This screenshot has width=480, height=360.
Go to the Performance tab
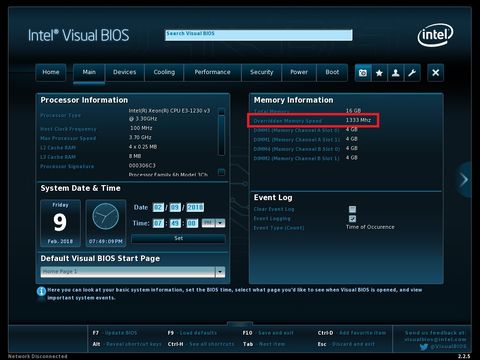212,72
